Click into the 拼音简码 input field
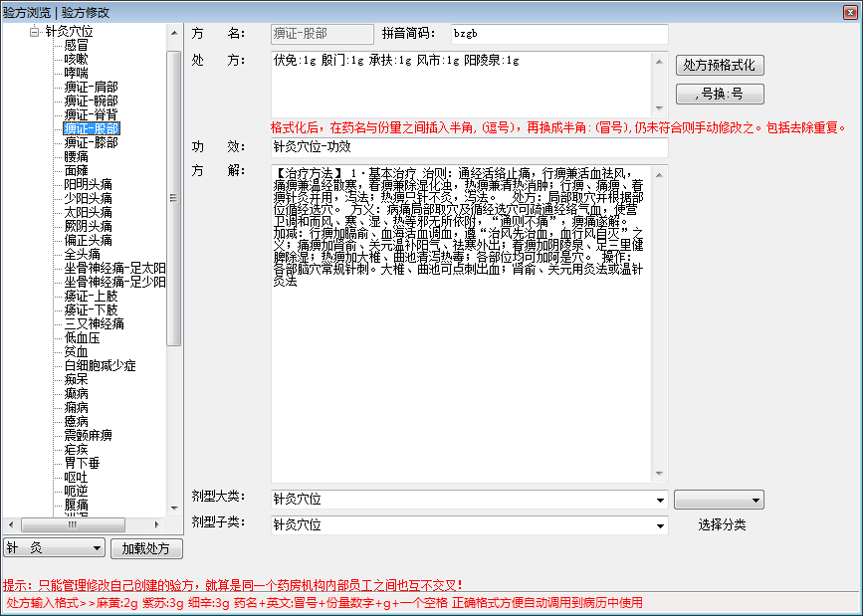Viewport: 863px width, 616px height. coord(558,34)
